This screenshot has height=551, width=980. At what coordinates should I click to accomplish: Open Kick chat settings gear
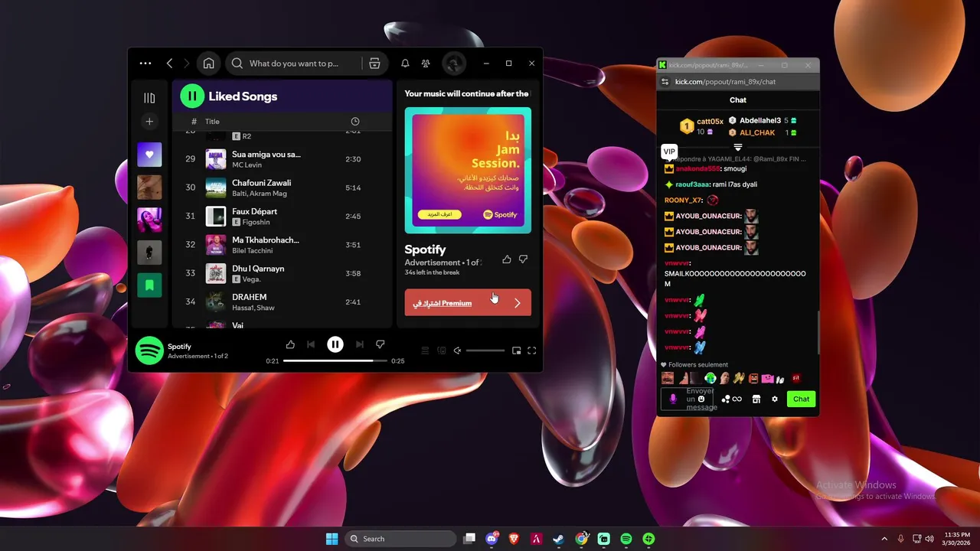775,399
